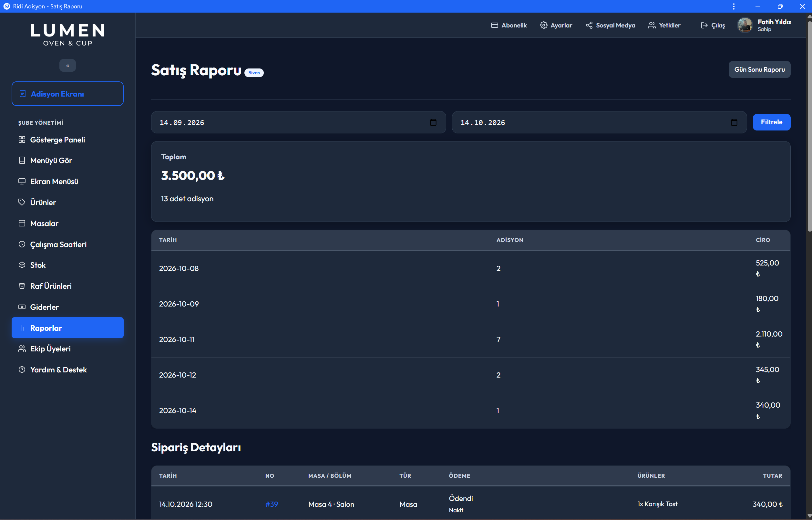812x520 pixels.
Task: Open Gün Sonu Raporu
Action: pos(759,69)
